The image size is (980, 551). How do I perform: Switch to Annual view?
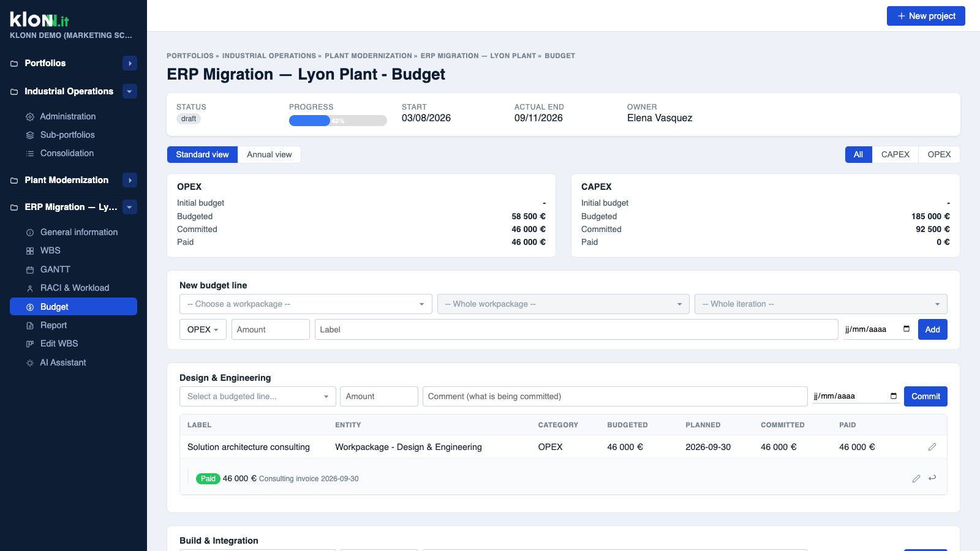[x=269, y=155]
